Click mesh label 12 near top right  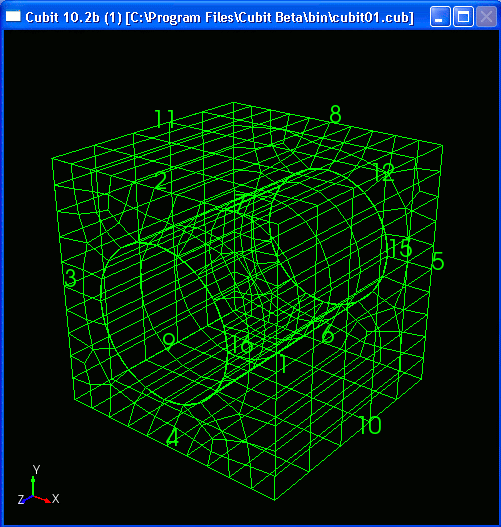pyautogui.click(x=384, y=172)
